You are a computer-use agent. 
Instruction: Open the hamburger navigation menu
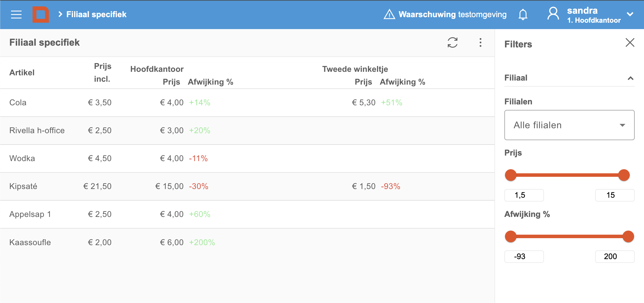click(16, 14)
